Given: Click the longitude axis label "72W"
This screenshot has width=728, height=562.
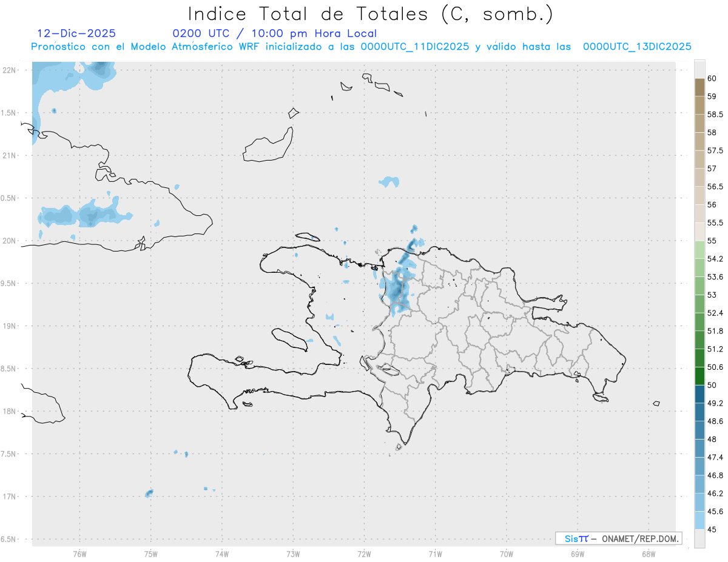Looking at the screenshot, I should 364,554.
